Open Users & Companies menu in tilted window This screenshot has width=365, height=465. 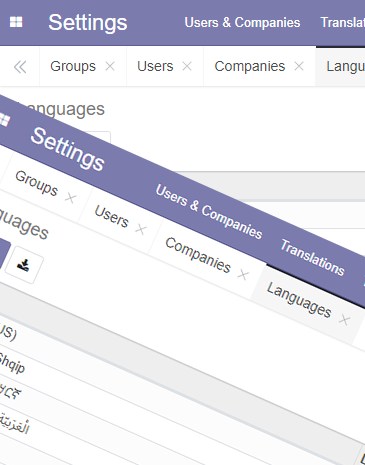209,211
